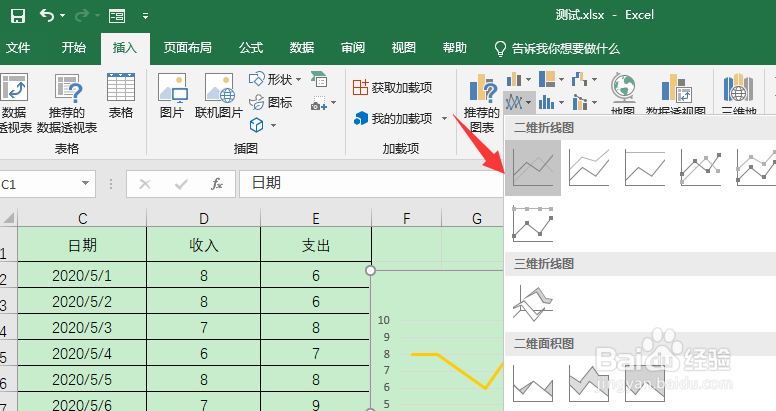
Task: Open the Name Box dropdown arrow
Action: pos(86,184)
